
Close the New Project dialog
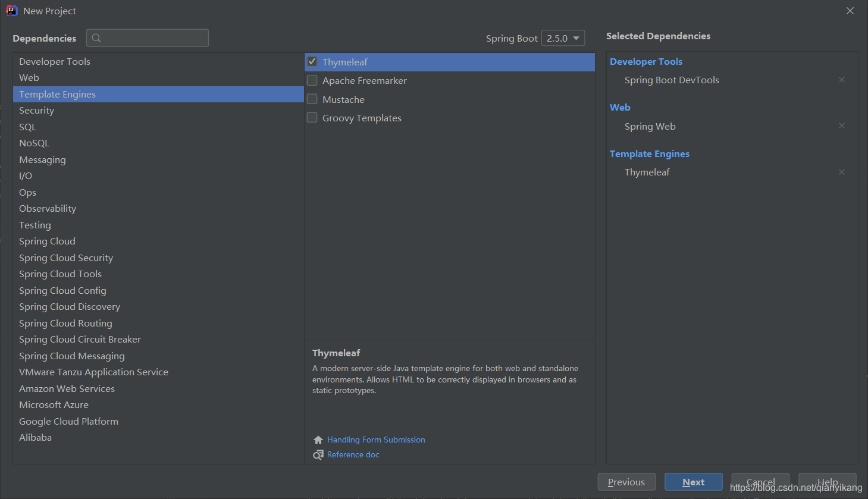point(850,11)
